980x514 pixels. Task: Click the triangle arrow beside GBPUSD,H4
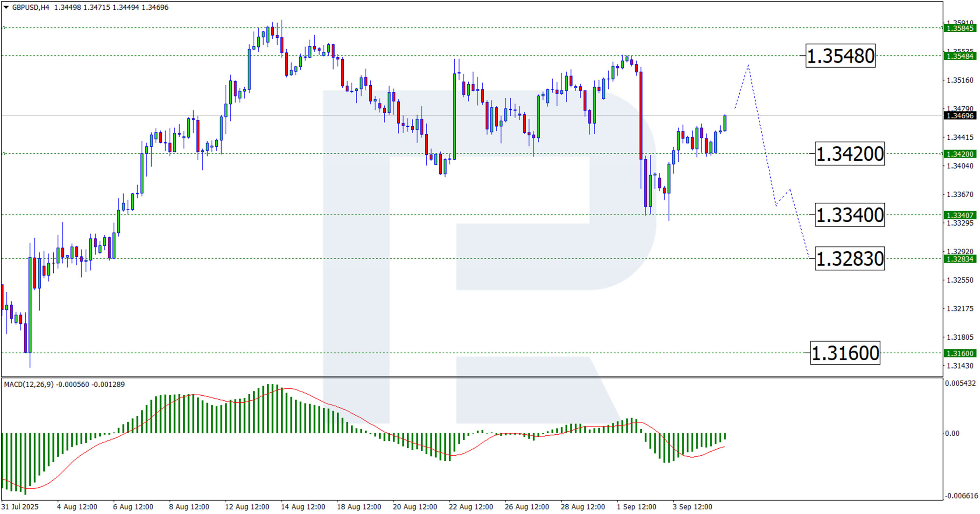pos(6,7)
